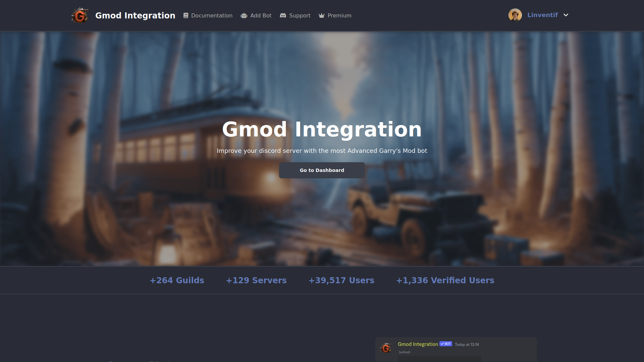Click the hero heading Gmod Integration
Screen dimensions: 644x362
tap(322, 129)
